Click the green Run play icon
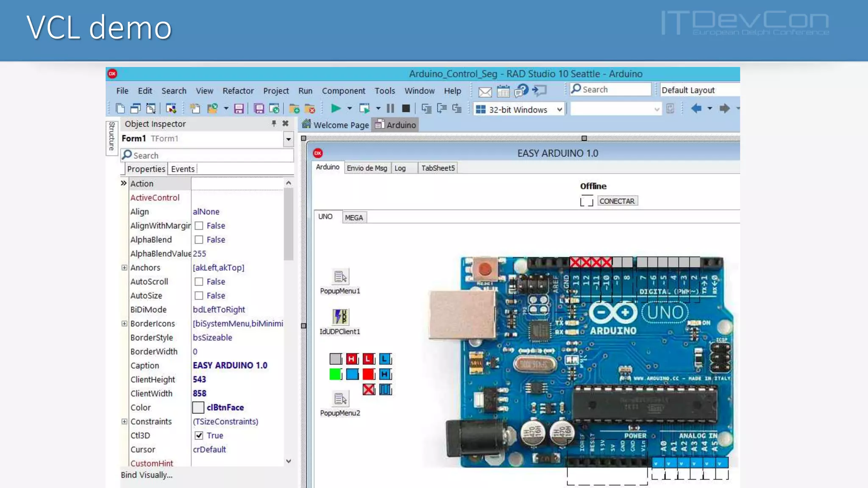This screenshot has height=488, width=868. click(x=336, y=108)
